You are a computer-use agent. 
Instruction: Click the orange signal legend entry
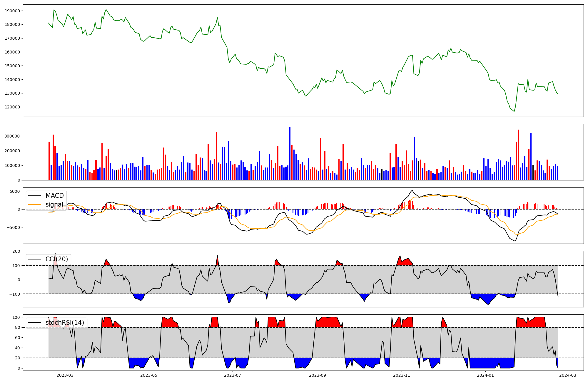54,205
